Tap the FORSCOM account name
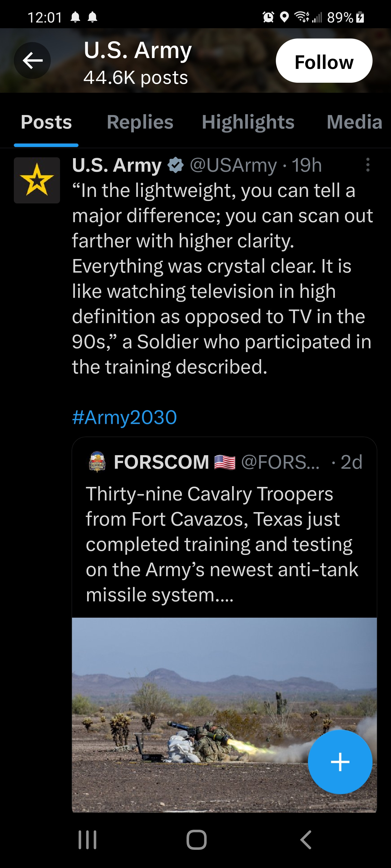Screen dimensions: 391x868 coord(162,462)
